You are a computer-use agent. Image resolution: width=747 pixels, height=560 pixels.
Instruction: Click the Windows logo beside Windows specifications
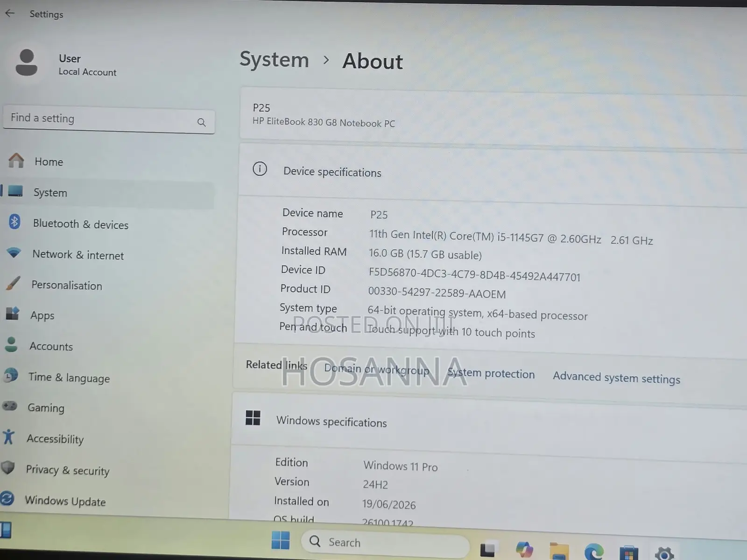tap(253, 418)
